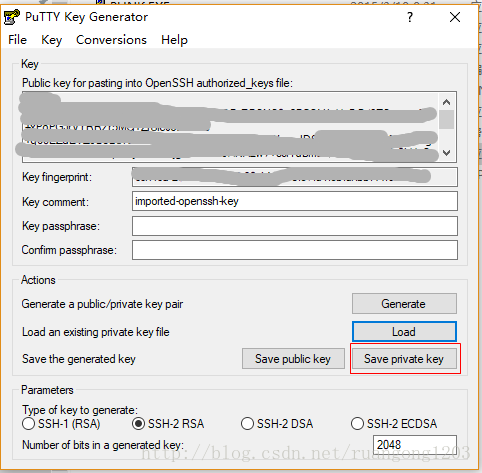Click the PuTTY Key Generator title icon
The image size is (482, 473).
11,17
